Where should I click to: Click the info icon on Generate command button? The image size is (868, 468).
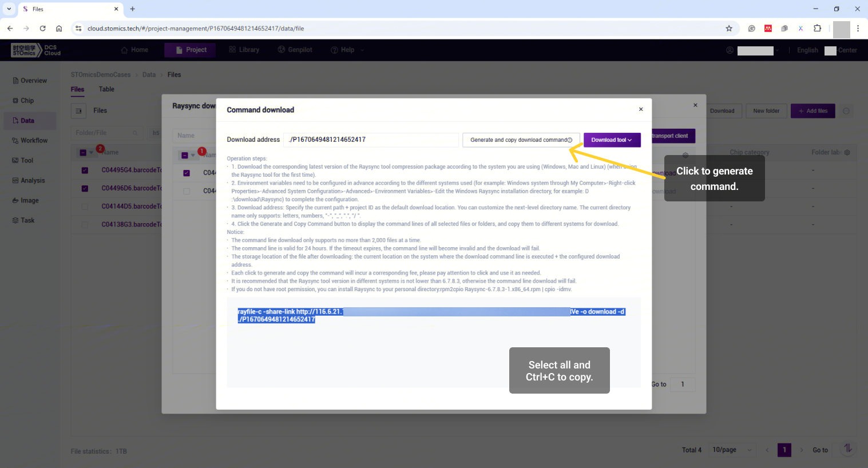click(570, 140)
